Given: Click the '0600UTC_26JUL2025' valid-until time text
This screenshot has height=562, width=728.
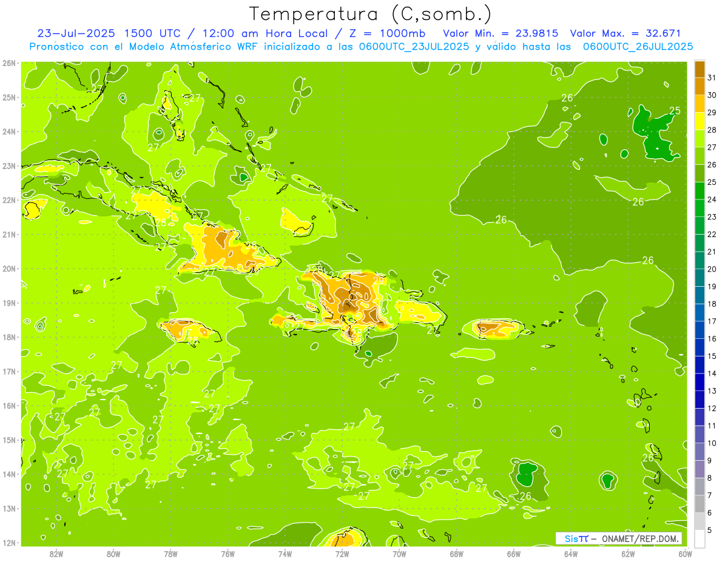Looking at the screenshot, I should point(638,46).
